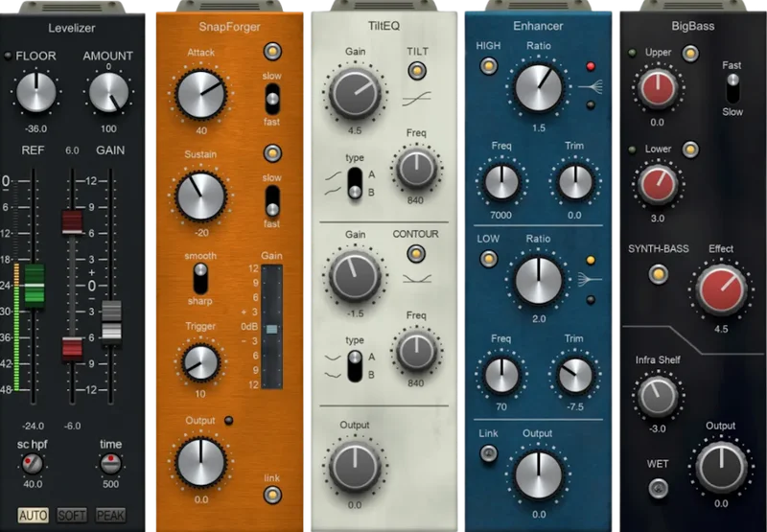Click the TiltEQ Output knob

point(355,467)
